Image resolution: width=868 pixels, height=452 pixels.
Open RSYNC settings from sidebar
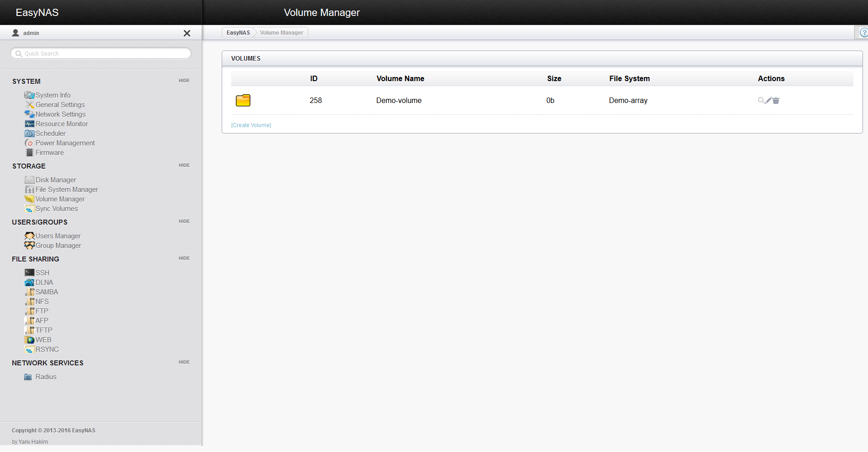(47, 349)
